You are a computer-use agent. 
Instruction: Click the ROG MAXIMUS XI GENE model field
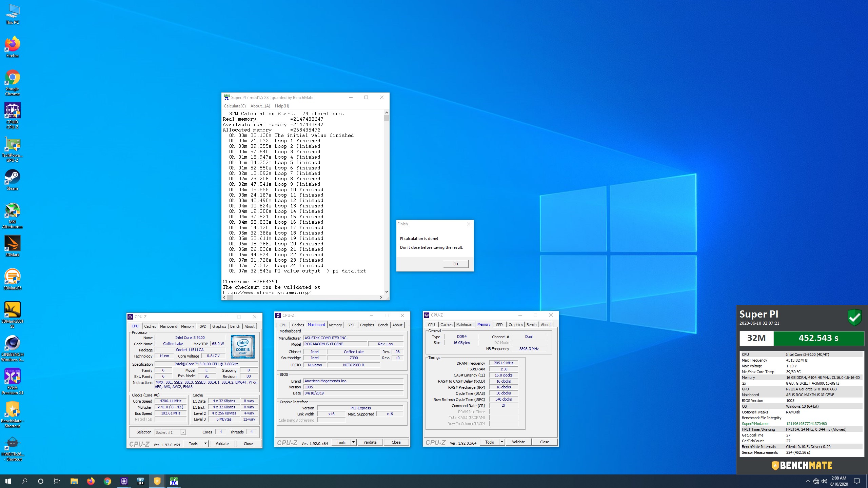click(x=335, y=344)
